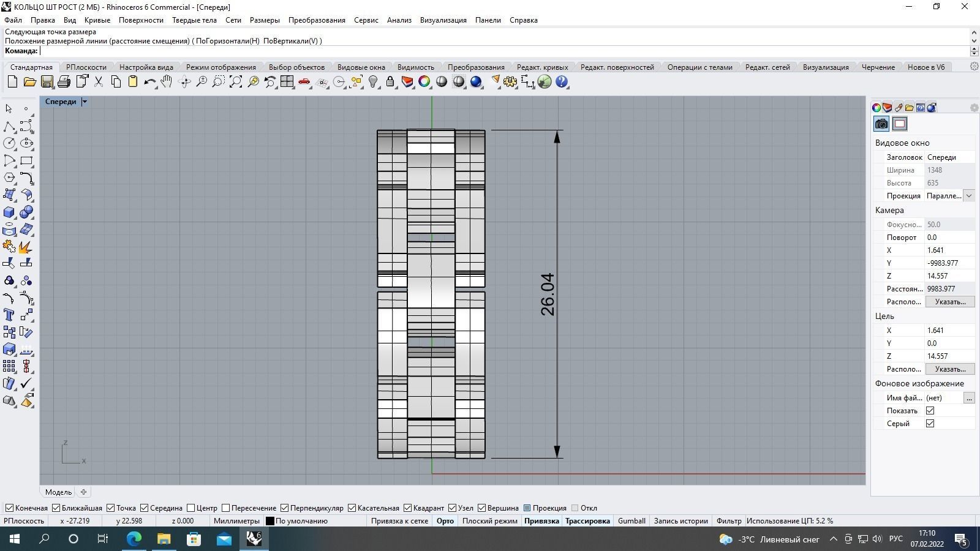Select the Rectangle tool in left toolbar
The height and width of the screenshot is (551, 980).
[26, 160]
